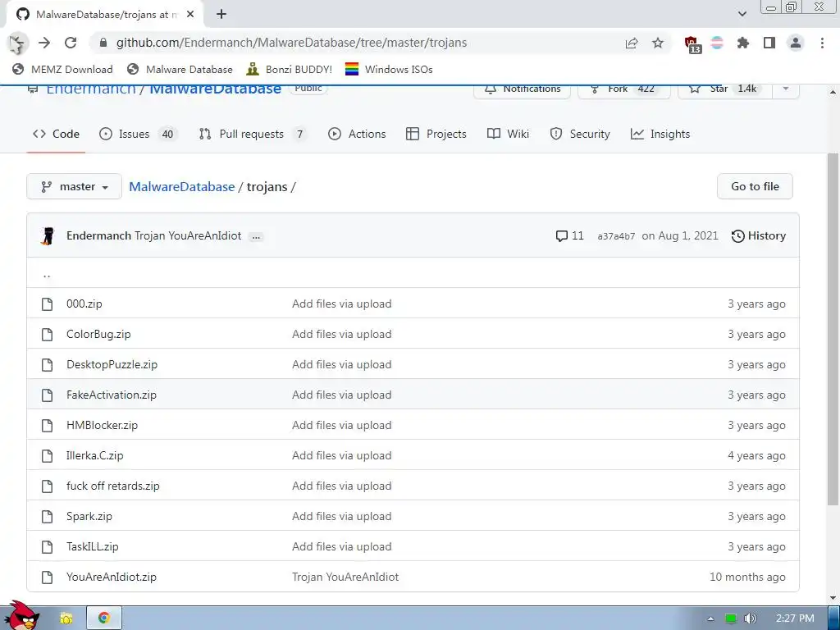Open the Malware Database bookmark
Screen dimensions: 840x630
[180, 69]
